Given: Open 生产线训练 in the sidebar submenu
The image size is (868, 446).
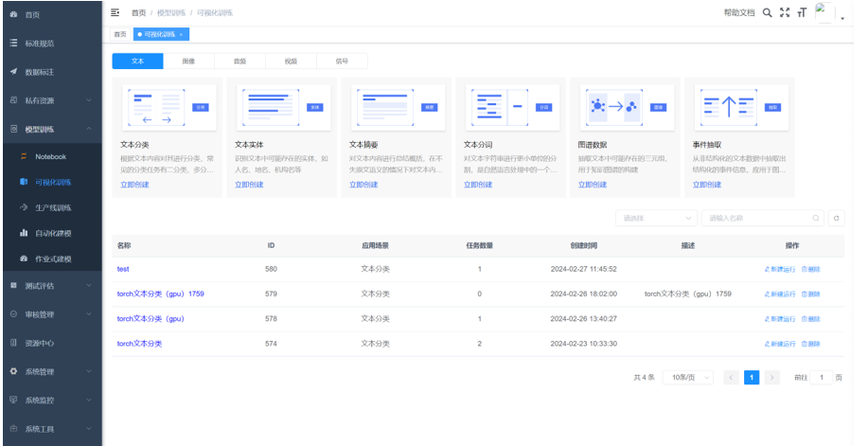Looking at the screenshot, I should pyautogui.click(x=53, y=207).
